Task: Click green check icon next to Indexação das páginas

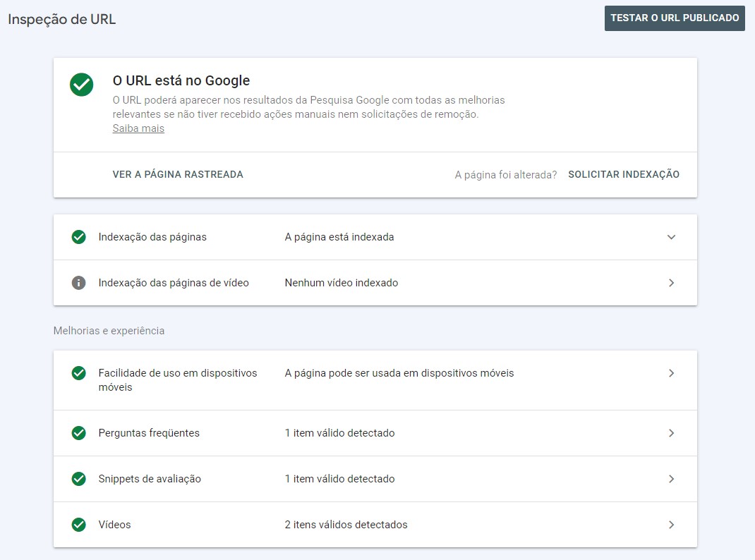Action: click(x=79, y=237)
